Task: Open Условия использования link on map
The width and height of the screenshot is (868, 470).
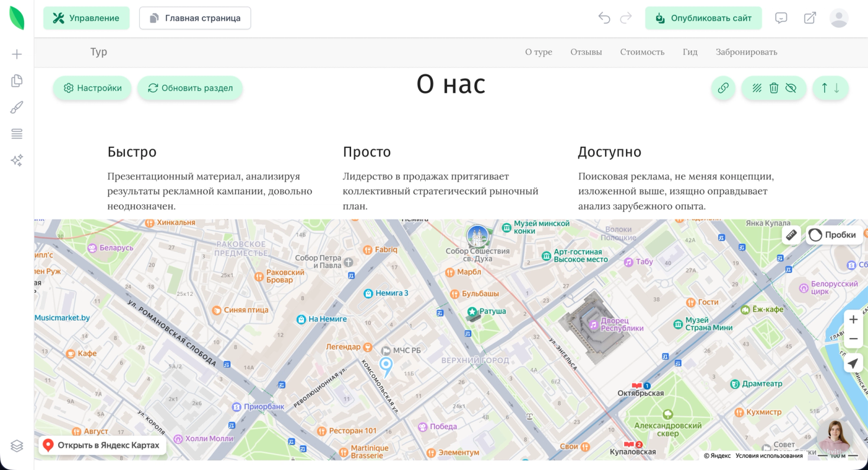Action: click(x=769, y=456)
